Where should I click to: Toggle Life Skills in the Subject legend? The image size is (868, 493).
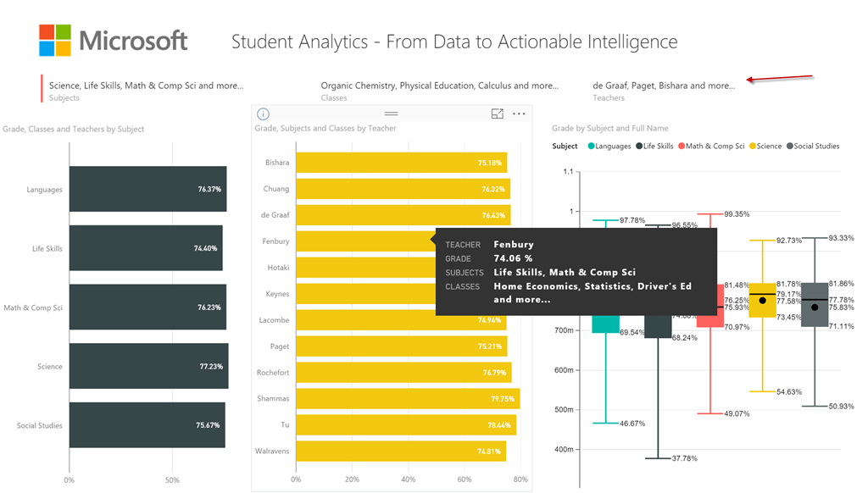point(658,146)
